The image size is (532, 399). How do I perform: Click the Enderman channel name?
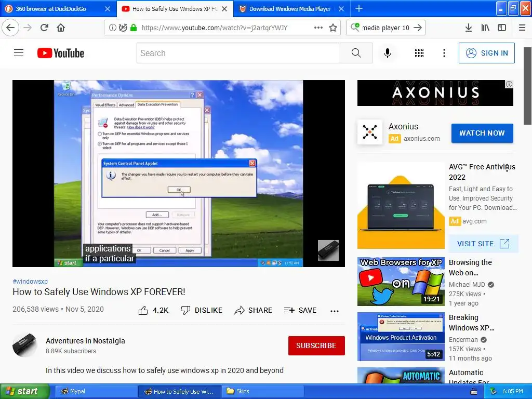point(463,340)
